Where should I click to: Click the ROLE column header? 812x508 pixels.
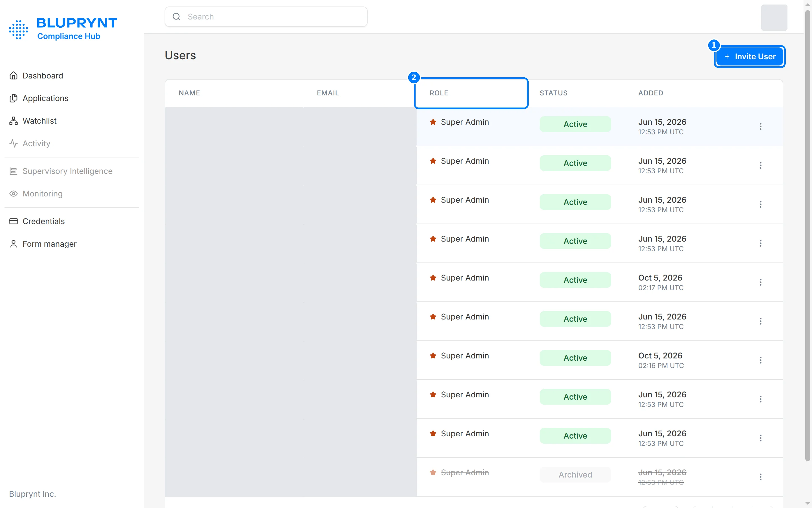pyautogui.click(x=438, y=93)
